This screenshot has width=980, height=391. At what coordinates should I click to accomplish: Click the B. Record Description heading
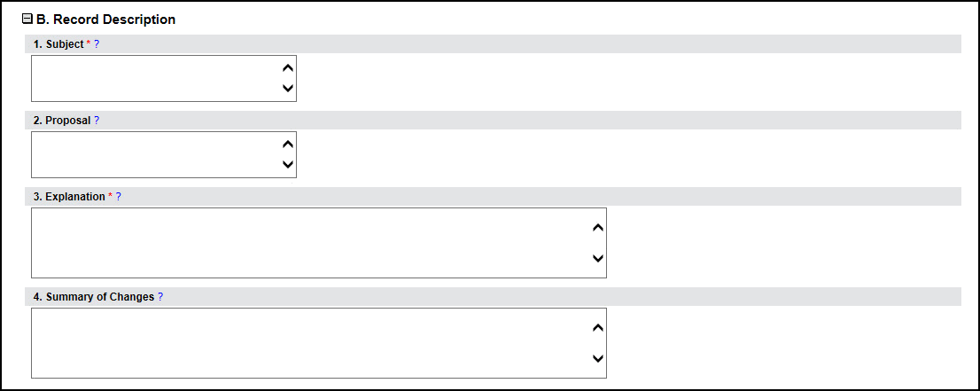pyautogui.click(x=105, y=20)
